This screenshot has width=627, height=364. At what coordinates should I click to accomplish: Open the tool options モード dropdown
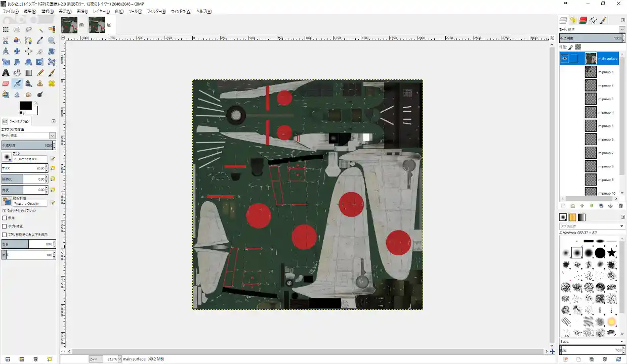point(52,135)
